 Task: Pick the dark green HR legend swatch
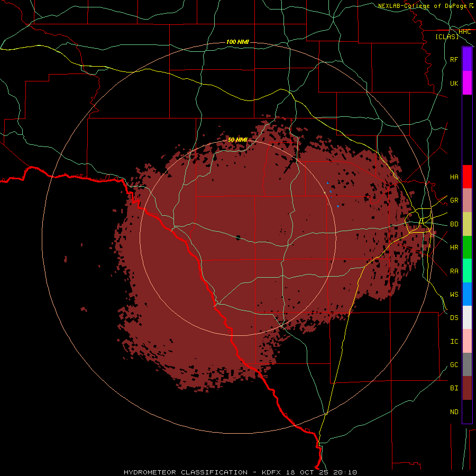[467, 248]
